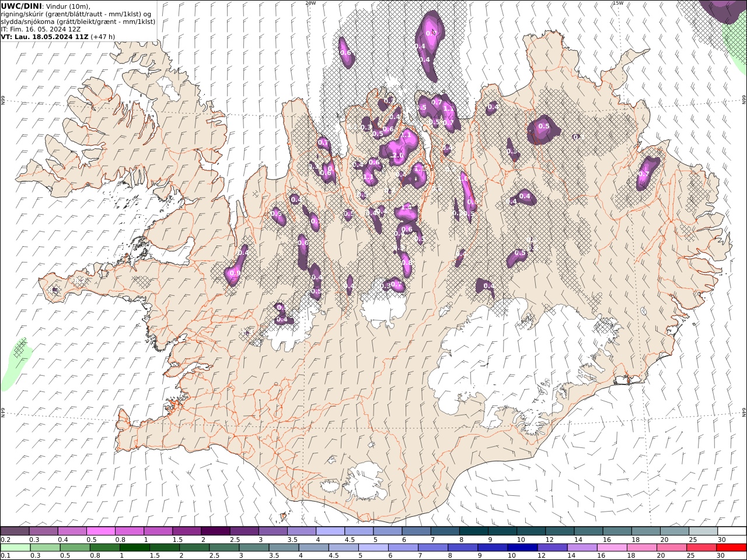Screen dimensions: 747x560
Task: Pick the bright red swatch at 30
Action: [731, 548]
